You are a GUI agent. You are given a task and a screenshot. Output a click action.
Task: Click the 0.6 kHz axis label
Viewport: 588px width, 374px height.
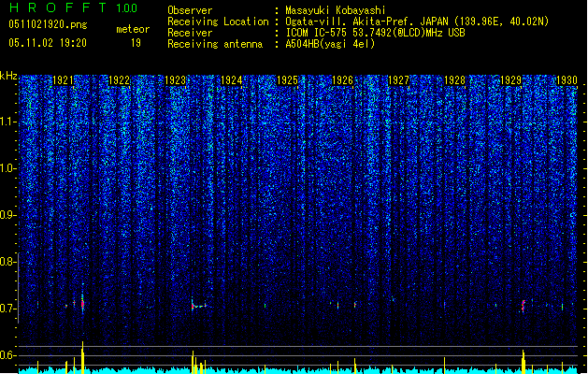[x=7, y=355]
